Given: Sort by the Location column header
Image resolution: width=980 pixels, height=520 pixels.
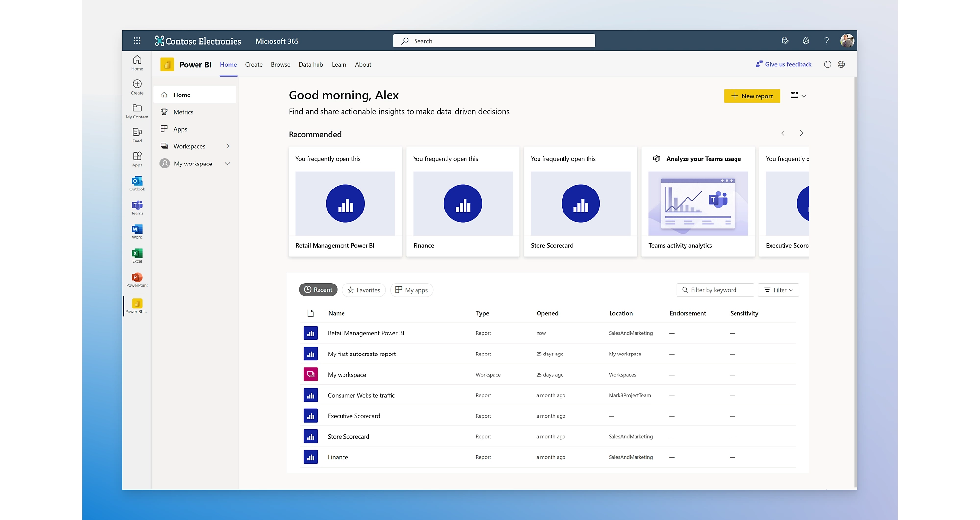Looking at the screenshot, I should coord(621,313).
